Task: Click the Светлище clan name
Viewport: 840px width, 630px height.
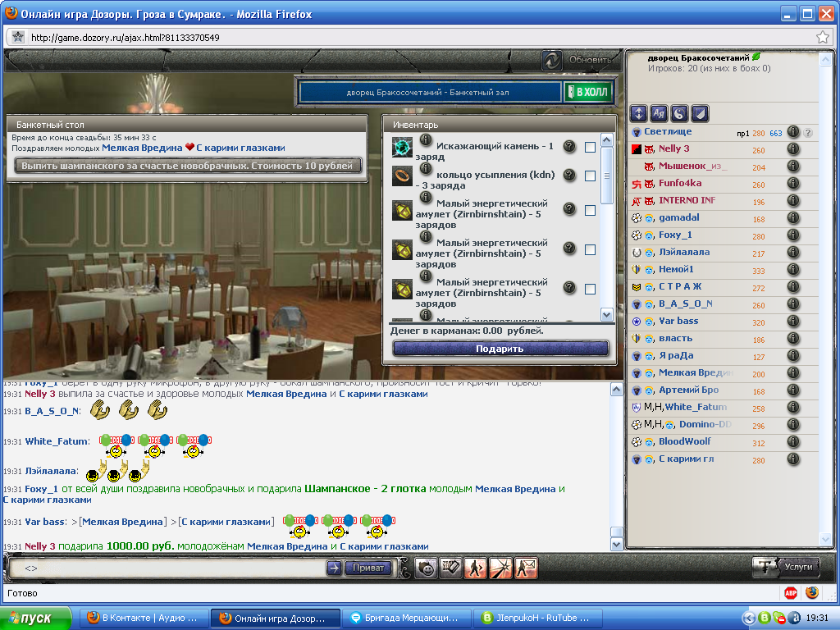Action: (x=668, y=132)
